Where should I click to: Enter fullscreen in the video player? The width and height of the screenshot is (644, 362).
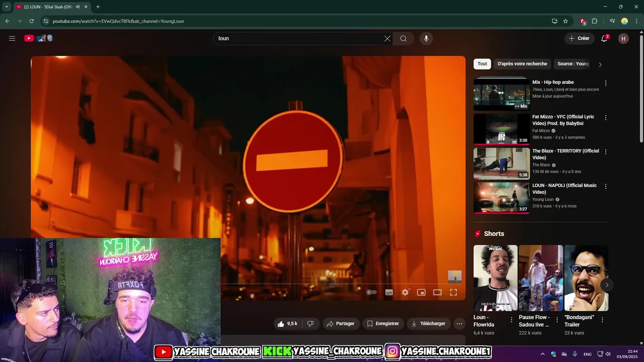pos(453,292)
